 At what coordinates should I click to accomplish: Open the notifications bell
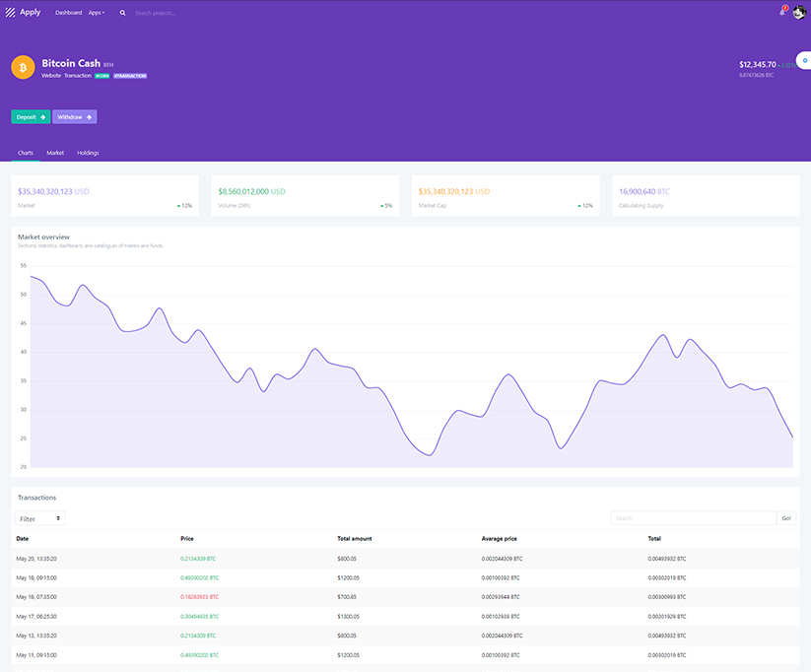[x=782, y=12]
